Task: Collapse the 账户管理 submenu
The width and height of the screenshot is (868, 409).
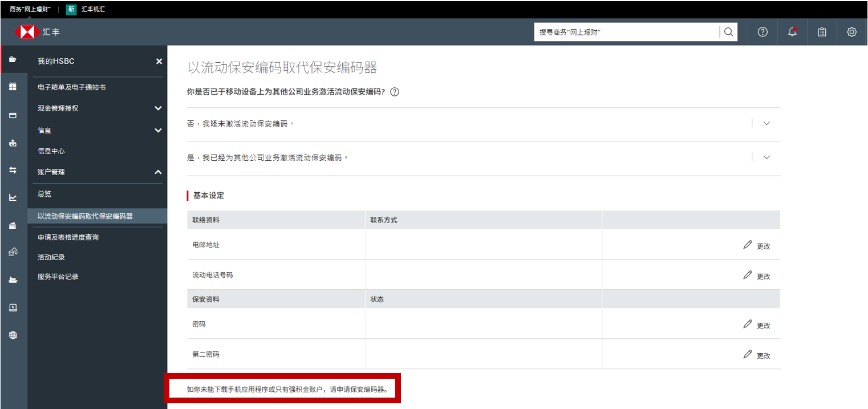Action: [x=159, y=172]
